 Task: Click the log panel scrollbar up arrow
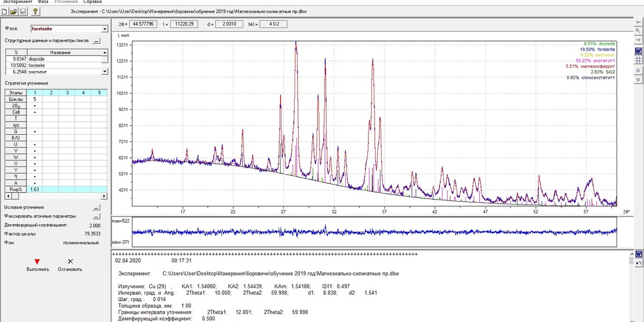pos(631,254)
